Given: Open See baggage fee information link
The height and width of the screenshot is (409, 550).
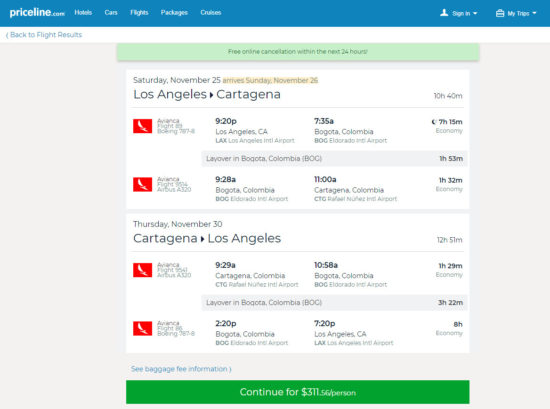Looking at the screenshot, I should [x=181, y=369].
